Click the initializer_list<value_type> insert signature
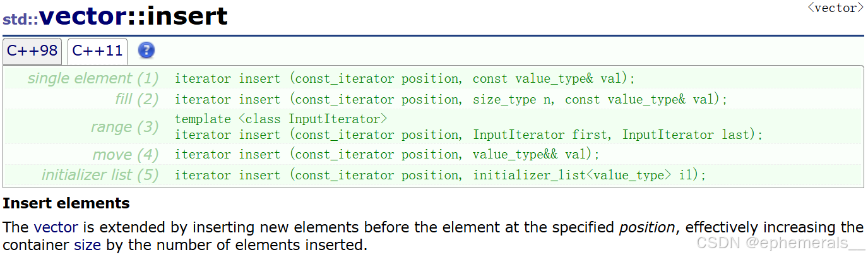This screenshot has height=257, width=868. (440, 175)
